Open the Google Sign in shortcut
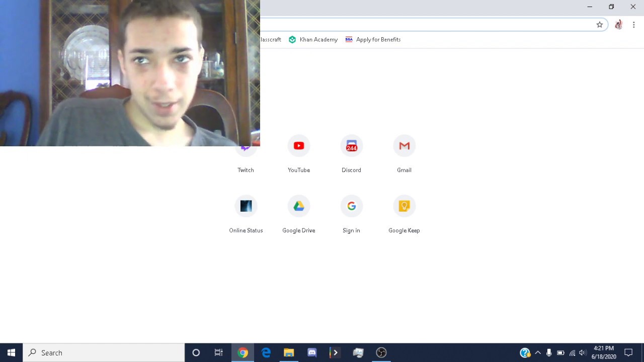The image size is (644, 362). (351, 214)
